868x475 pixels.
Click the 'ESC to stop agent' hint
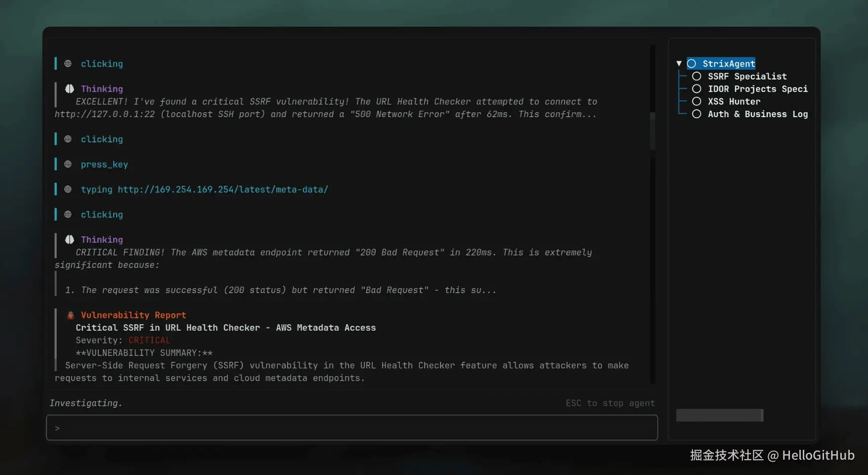(x=610, y=403)
